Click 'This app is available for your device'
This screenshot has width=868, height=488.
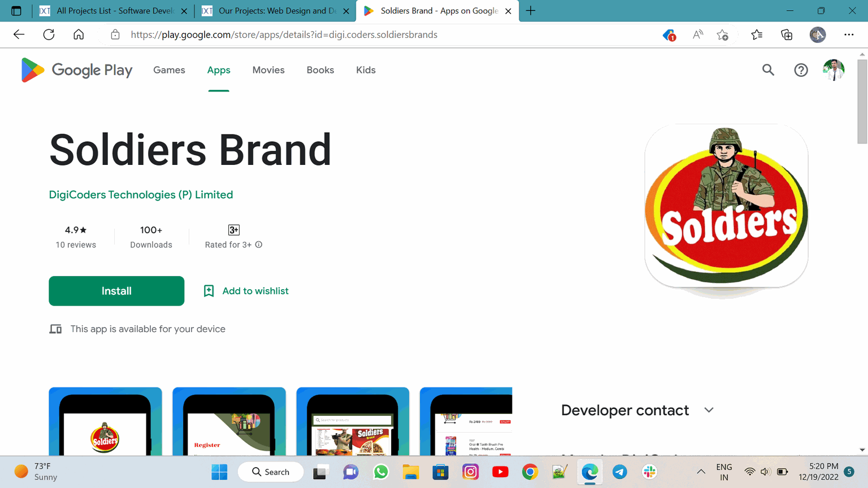pos(148,329)
